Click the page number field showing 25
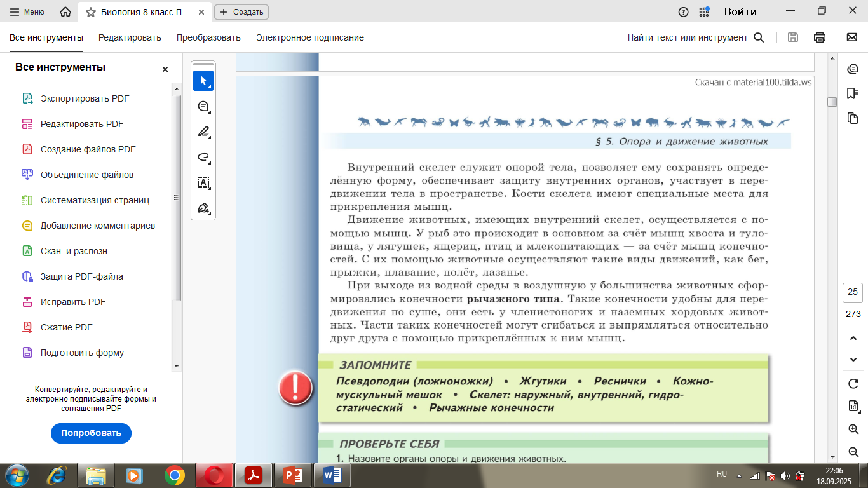 tap(853, 292)
